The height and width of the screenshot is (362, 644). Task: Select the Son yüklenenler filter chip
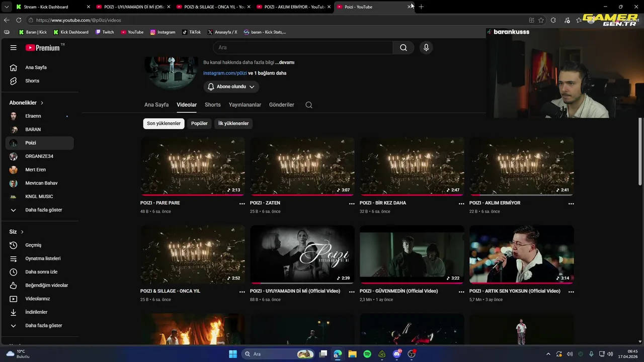[x=164, y=124]
